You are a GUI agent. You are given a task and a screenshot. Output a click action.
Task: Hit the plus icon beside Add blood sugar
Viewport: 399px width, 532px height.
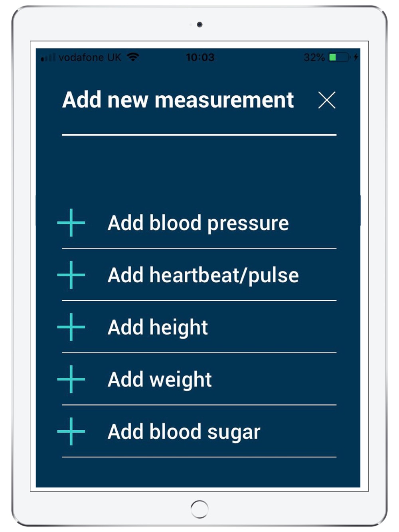coord(71,432)
